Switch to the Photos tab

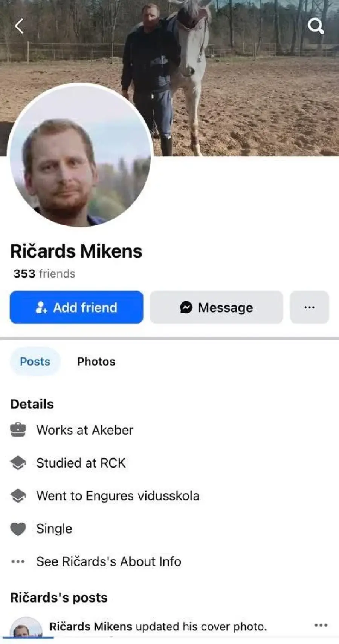(x=96, y=361)
